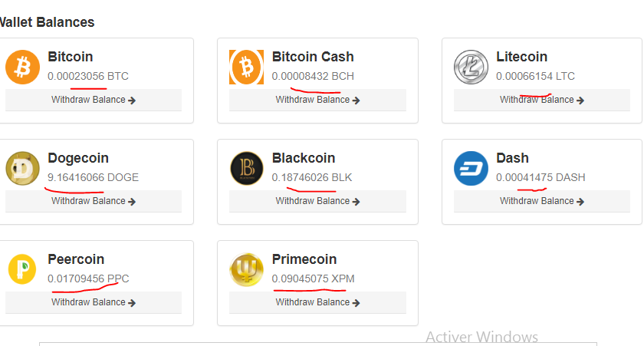
Task: Withdraw Balance for Litecoin wallet
Action: pos(542,100)
